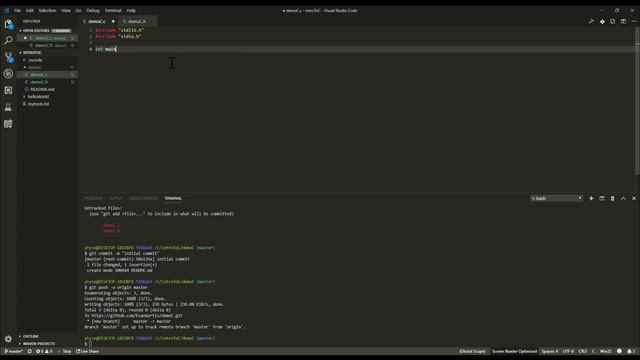Open the Test beaker view
The width and height of the screenshot is (640, 360).
pyautogui.click(x=8, y=107)
